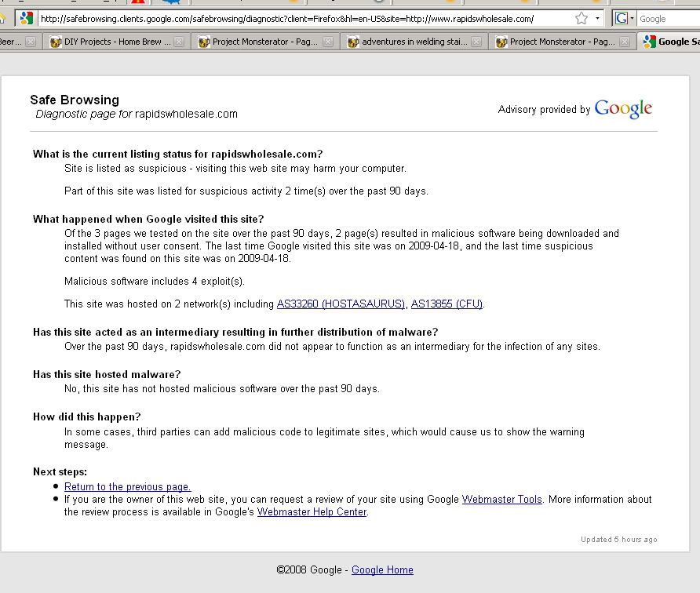Click 'What is the current listing status' heading
The width and height of the screenshot is (700, 593).
pyautogui.click(x=177, y=154)
